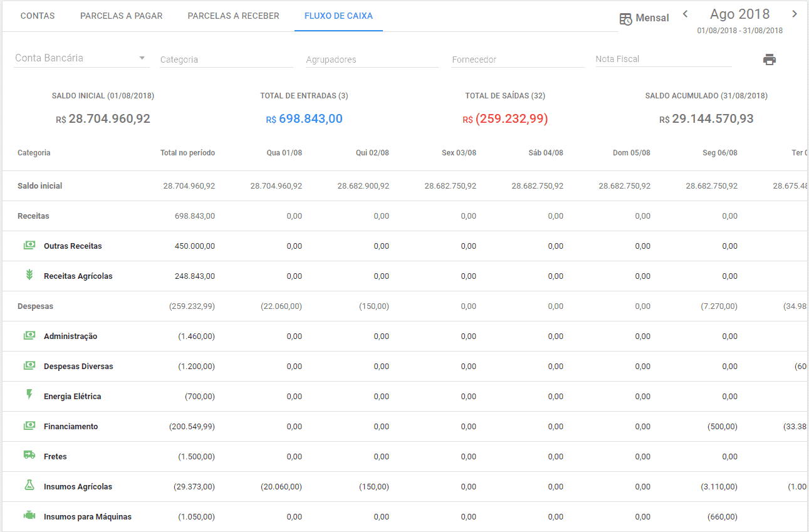Click the Nota Fiscal input field
Screen dimensions: 809x532
663,59
